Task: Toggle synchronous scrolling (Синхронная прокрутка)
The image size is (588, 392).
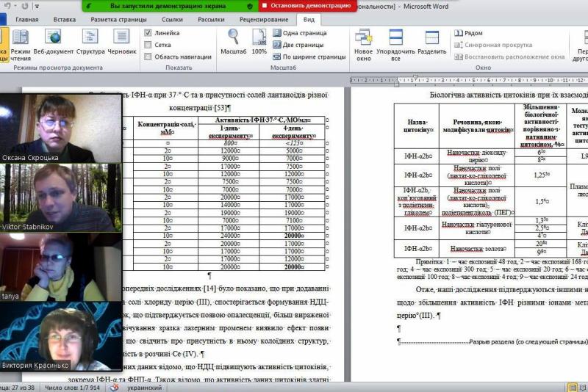Action: point(493,45)
